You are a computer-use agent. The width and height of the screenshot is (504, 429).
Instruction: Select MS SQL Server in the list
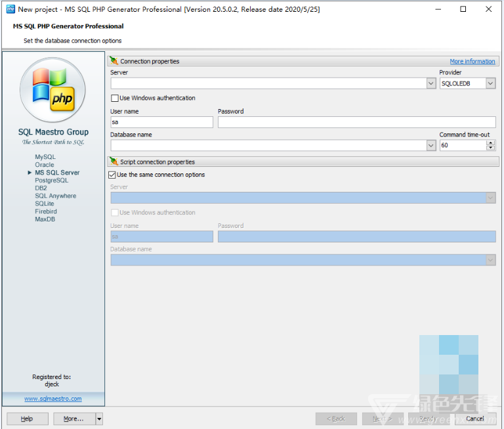coord(57,173)
